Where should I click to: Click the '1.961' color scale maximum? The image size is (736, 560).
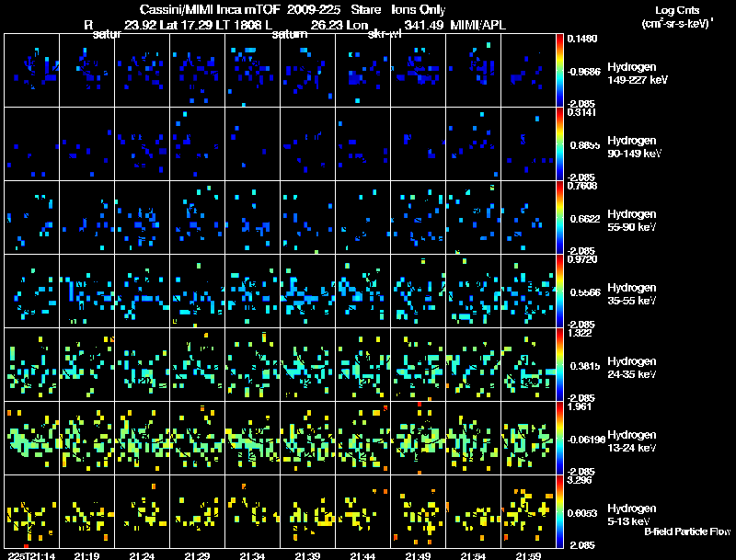pos(580,406)
